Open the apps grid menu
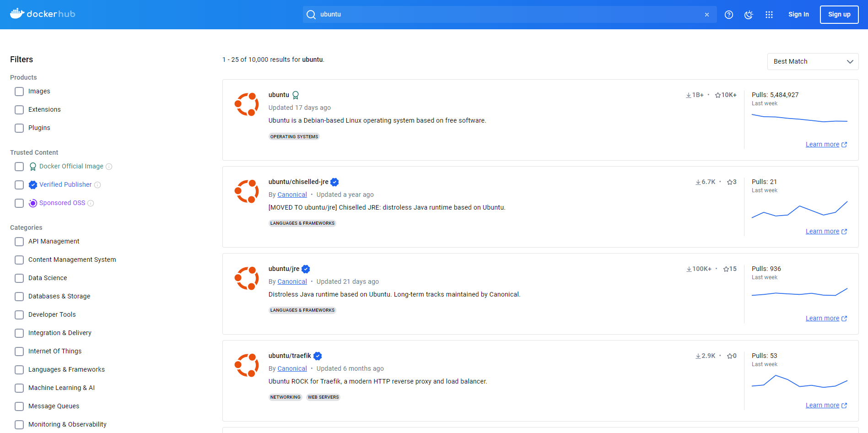868x433 pixels. [769, 15]
